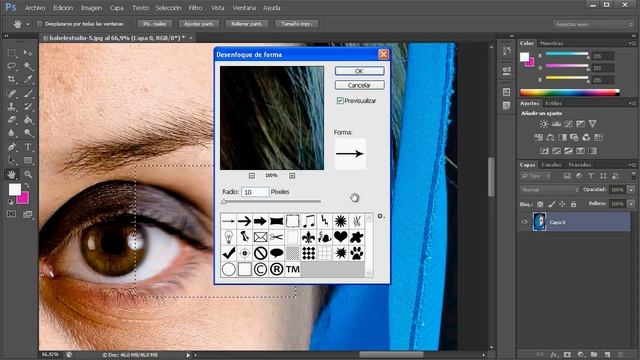640x360 pixels.
Task: Open the Hand tool preset picker arrow
Action: point(28,24)
